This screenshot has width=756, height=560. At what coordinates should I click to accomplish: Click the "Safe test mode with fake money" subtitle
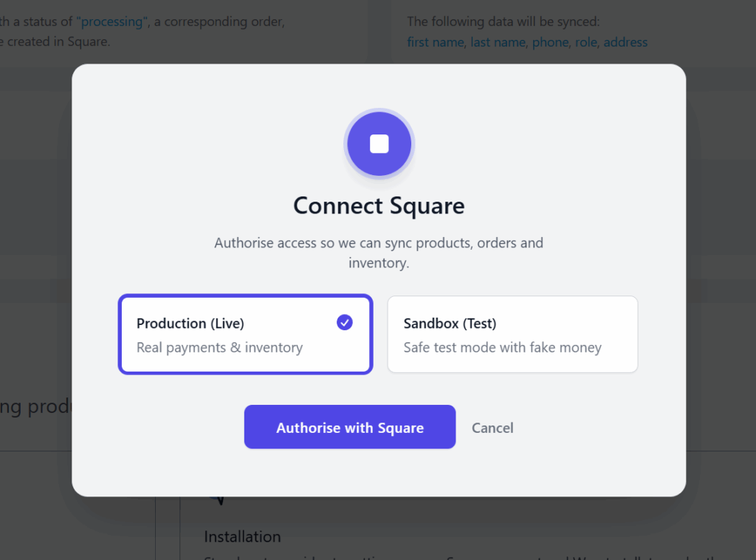502,347
